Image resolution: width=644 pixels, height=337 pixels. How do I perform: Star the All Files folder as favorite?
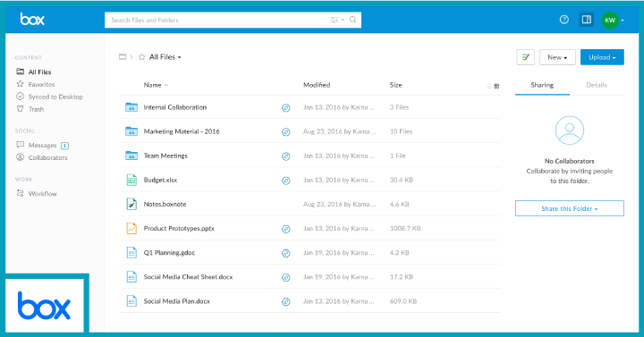tap(141, 57)
